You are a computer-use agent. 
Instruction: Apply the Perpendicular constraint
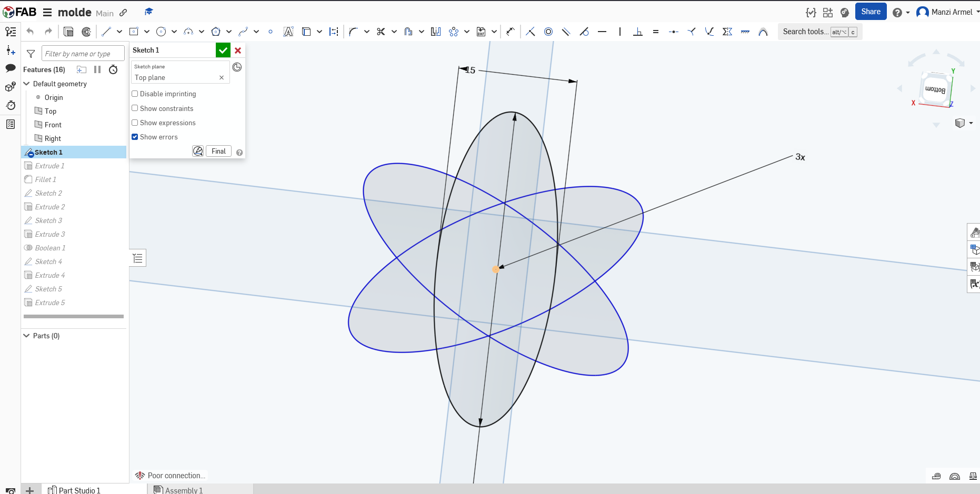click(x=638, y=32)
